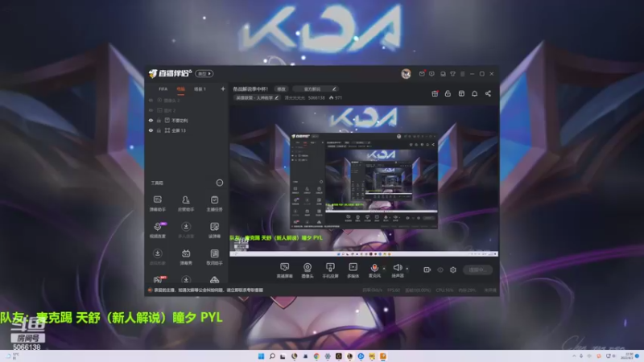
Task: Open the toolbox icon with red badge
Action: pyautogui.click(x=158, y=279)
